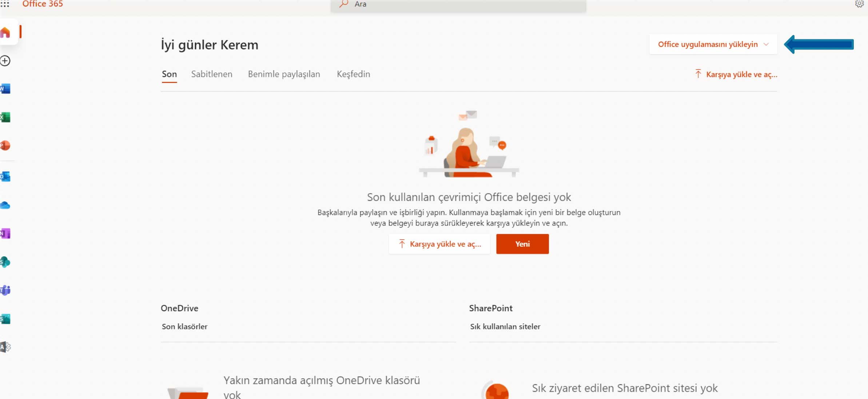Open Sway from the sidebar

5,319
